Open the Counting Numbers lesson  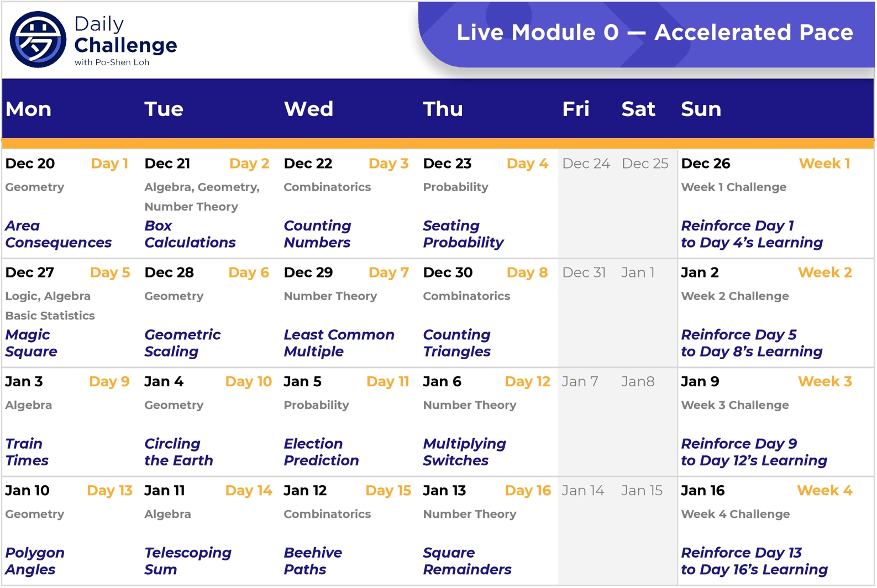pos(317,234)
